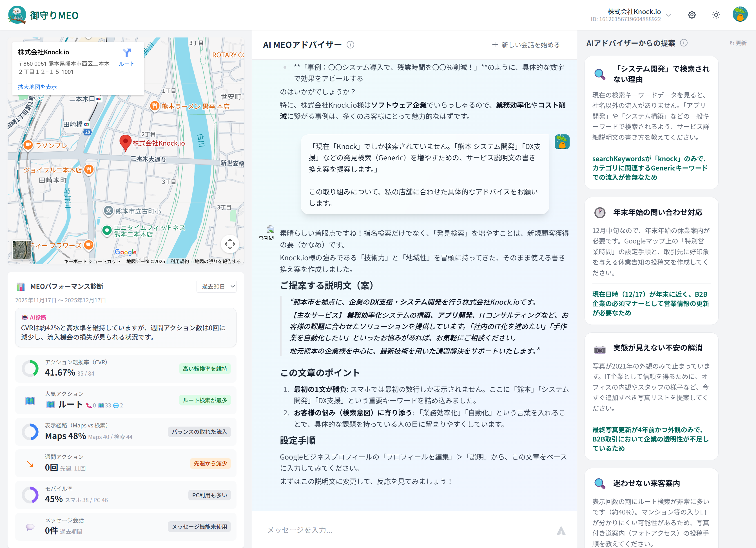The image size is (756, 548).
Task: Start a new conversation with 新しい会話を始める
Action: (526, 45)
